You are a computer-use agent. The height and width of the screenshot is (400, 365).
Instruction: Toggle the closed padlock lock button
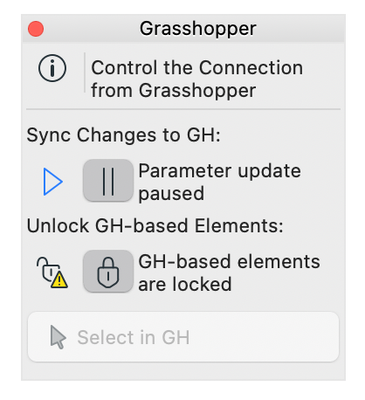pyautogui.click(x=108, y=271)
